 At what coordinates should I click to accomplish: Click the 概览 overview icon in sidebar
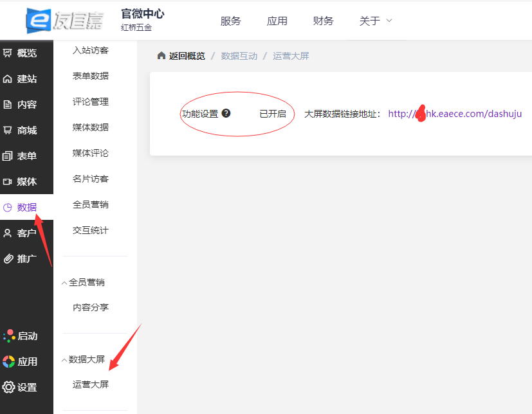pos(7,53)
